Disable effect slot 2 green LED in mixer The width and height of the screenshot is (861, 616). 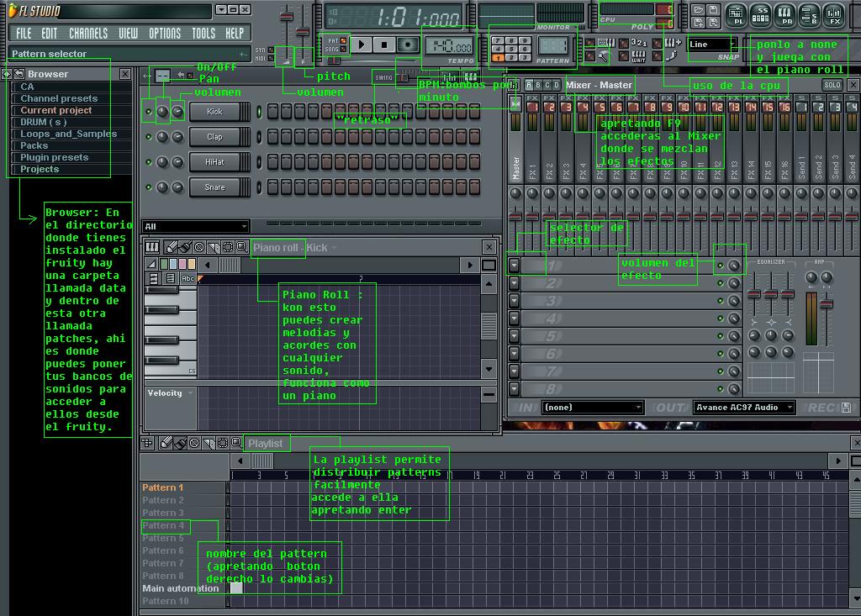tap(721, 283)
